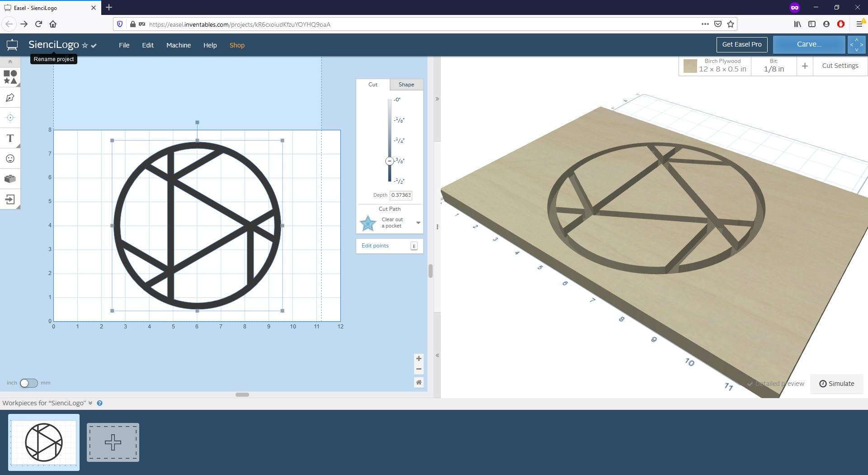Open the Shapes tool in left sidebar
The width and height of the screenshot is (868, 475).
click(10, 77)
